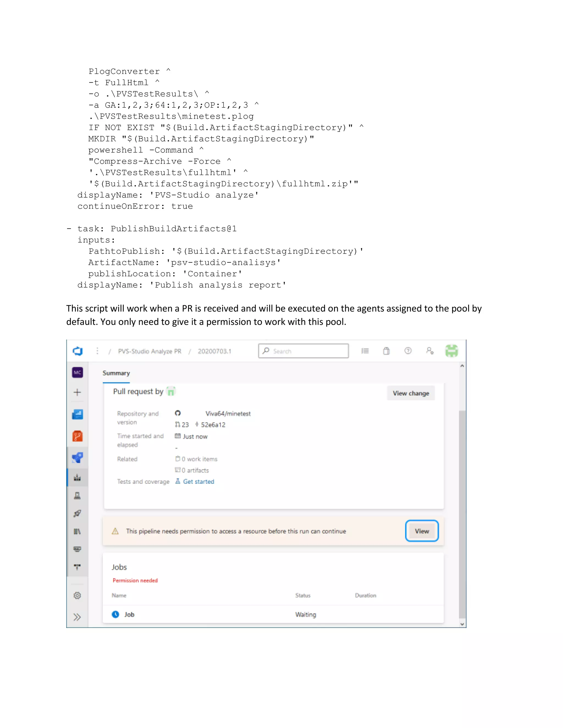Click the green user avatar in header
This screenshot has height=728, width=563.
pos(452,351)
